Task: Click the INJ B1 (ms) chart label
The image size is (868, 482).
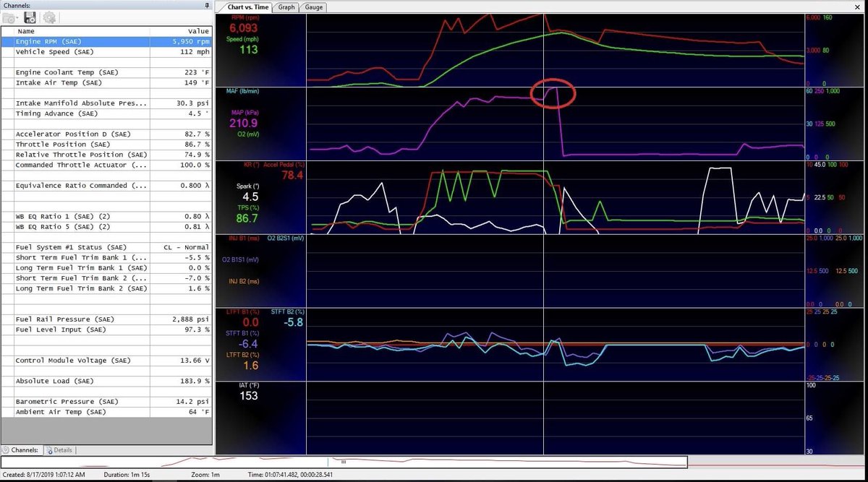Action: 244,238
